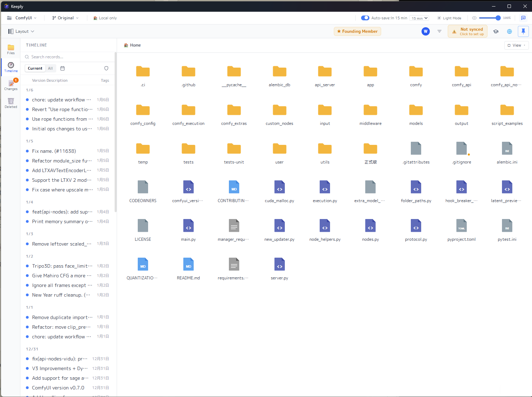Select the README.md file

click(188, 269)
